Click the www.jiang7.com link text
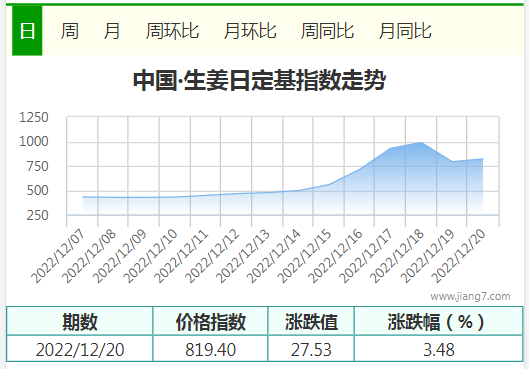 tap(470, 296)
